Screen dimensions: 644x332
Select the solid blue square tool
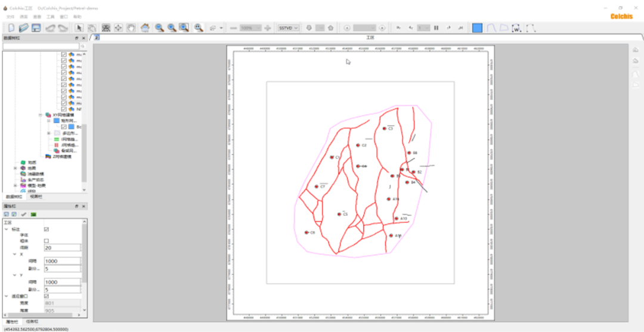point(477,28)
